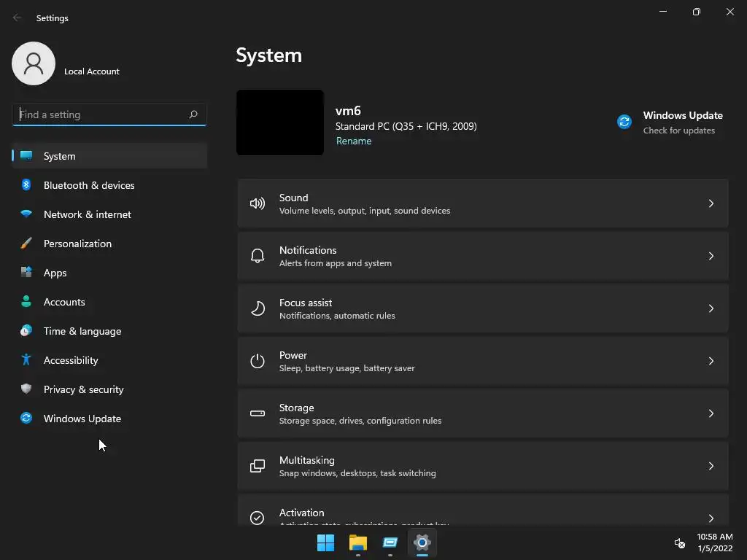Click the Network wifi sidebar icon

(x=26, y=214)
